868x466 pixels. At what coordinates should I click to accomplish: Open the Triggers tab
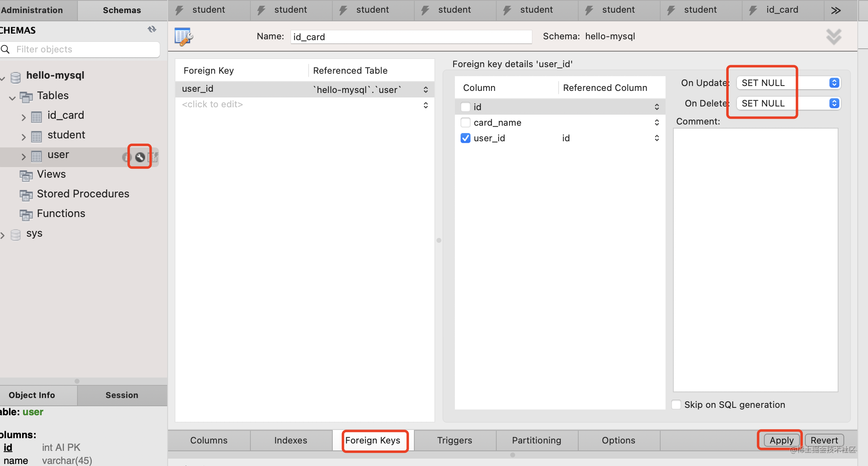click(454, 440)
